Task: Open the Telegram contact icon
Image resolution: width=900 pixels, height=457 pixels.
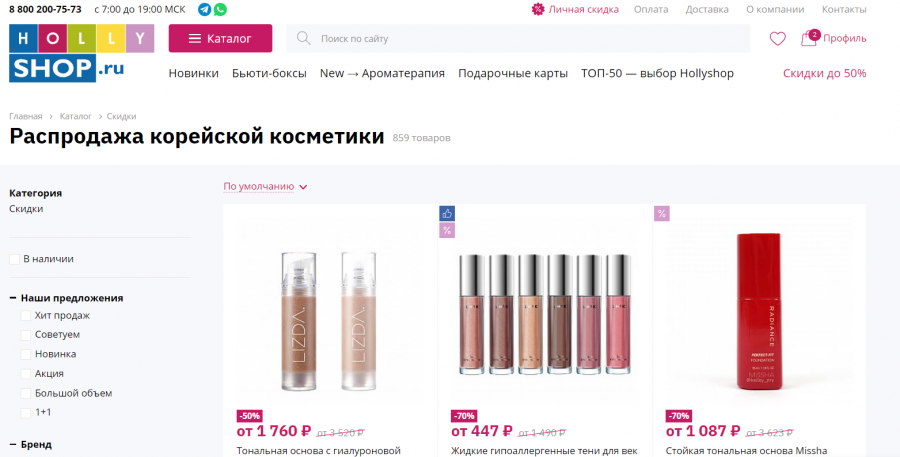Action: pos(204,9)
